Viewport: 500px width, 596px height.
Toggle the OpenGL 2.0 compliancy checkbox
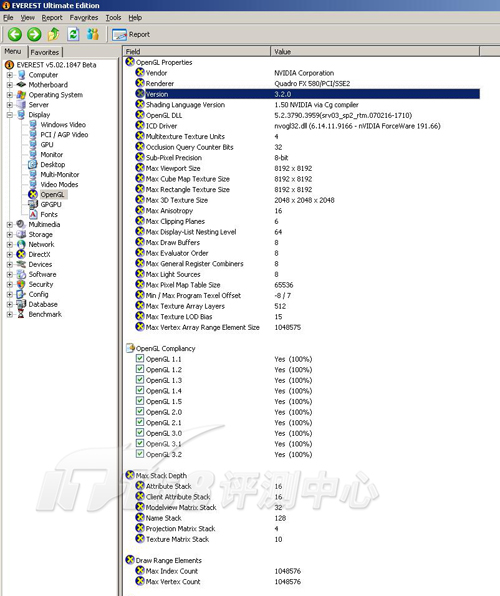140,412
